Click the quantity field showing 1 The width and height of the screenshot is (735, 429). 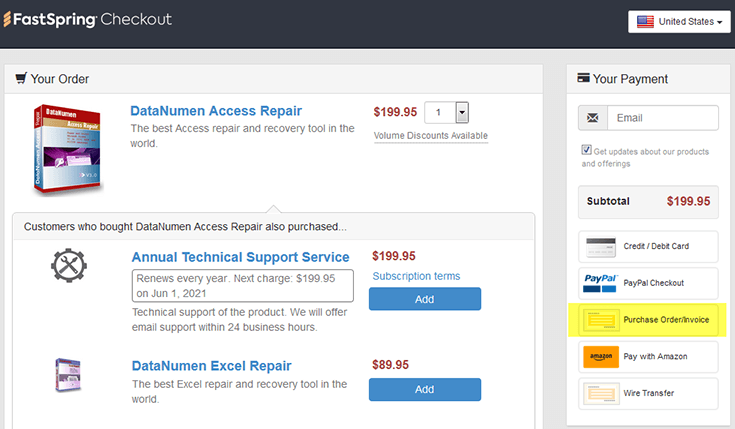coord(440,113)
